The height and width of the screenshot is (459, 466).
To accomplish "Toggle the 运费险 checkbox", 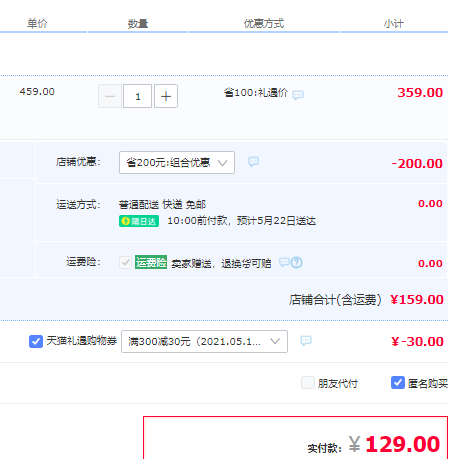I will pos(125,262).
